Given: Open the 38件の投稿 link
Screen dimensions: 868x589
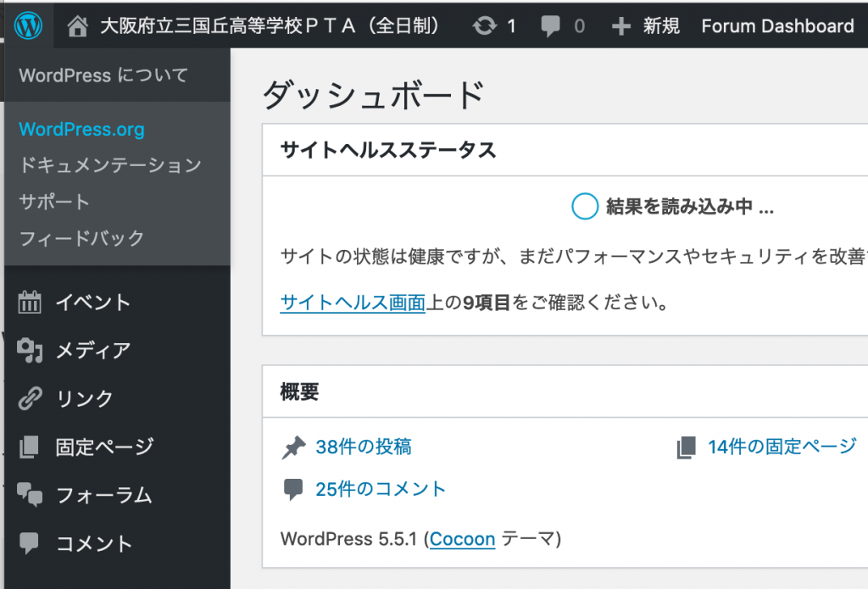Looking at the screenshot, I should pyautogui.click(x=364, y=447).
